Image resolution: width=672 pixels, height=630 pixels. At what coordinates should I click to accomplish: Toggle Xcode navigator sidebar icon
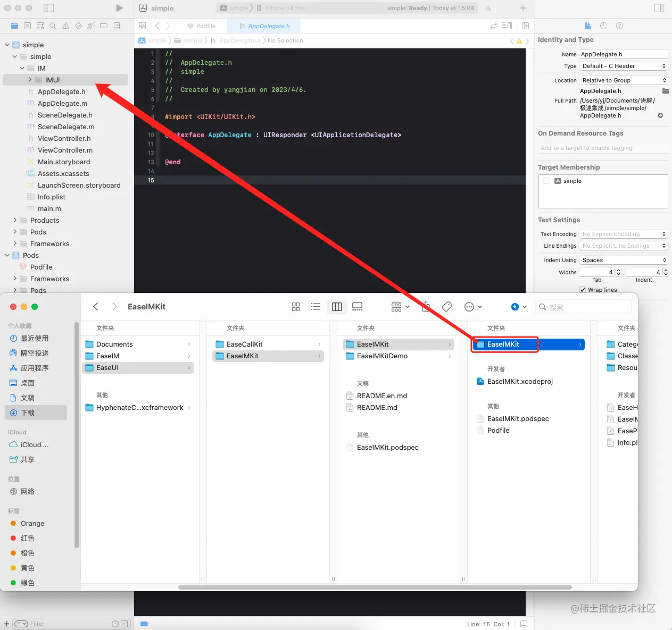[48, 8]
